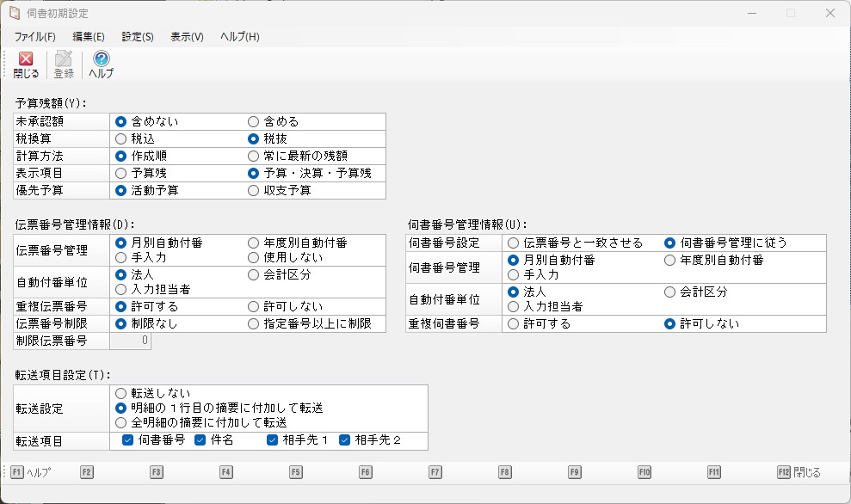Open help via the ヘルプ toolbar icon
This screenshot has width=851, height=504.
point(101,65)
